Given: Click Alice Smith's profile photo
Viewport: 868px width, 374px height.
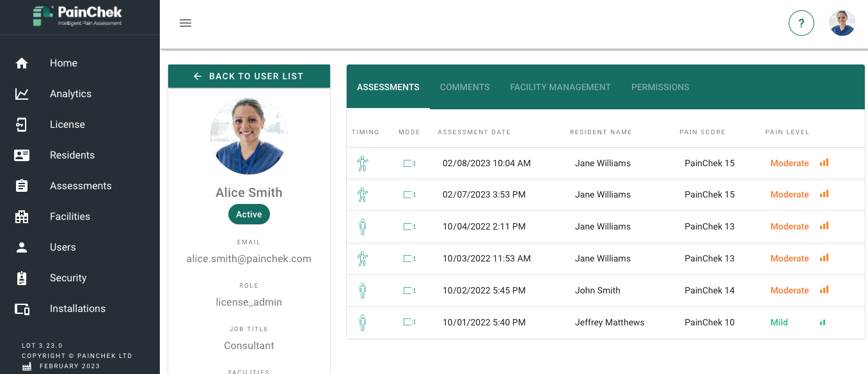Looking at the screenshot, I should pyautogui.click(x=249, y=136).
